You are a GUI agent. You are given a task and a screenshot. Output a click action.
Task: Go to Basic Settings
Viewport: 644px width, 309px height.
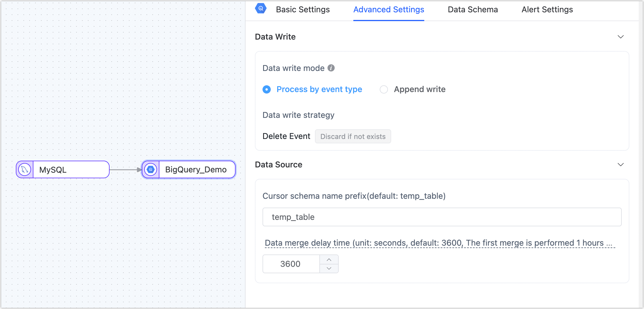tap(303, 9)
